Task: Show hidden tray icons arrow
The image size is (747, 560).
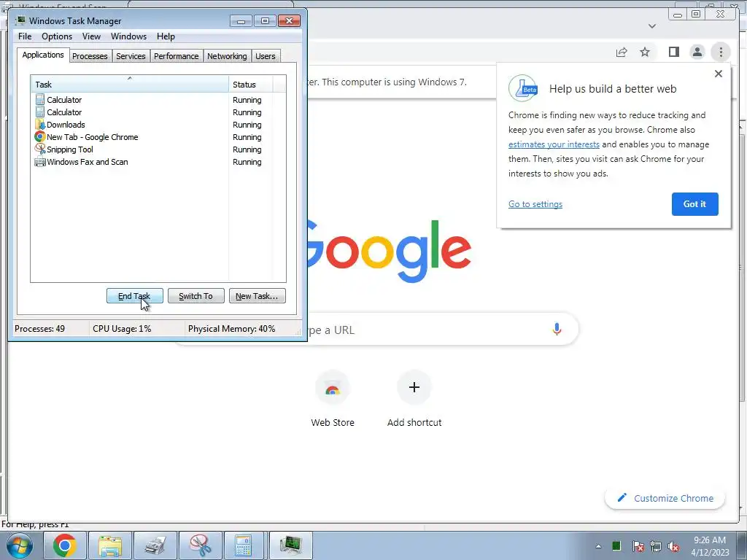Action: pyautogui.click(x=598, y=546)
